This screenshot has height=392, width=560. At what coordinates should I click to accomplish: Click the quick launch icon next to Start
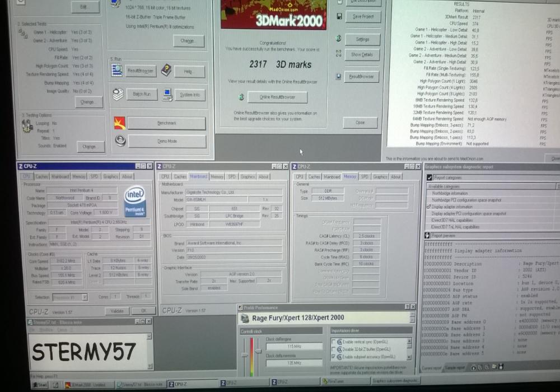point(55,385)
